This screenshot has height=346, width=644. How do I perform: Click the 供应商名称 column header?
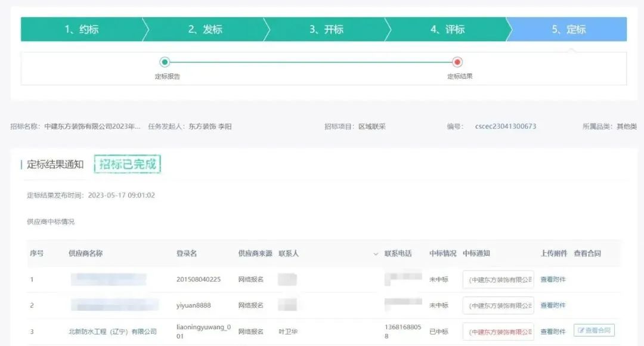tap(85, 254)
